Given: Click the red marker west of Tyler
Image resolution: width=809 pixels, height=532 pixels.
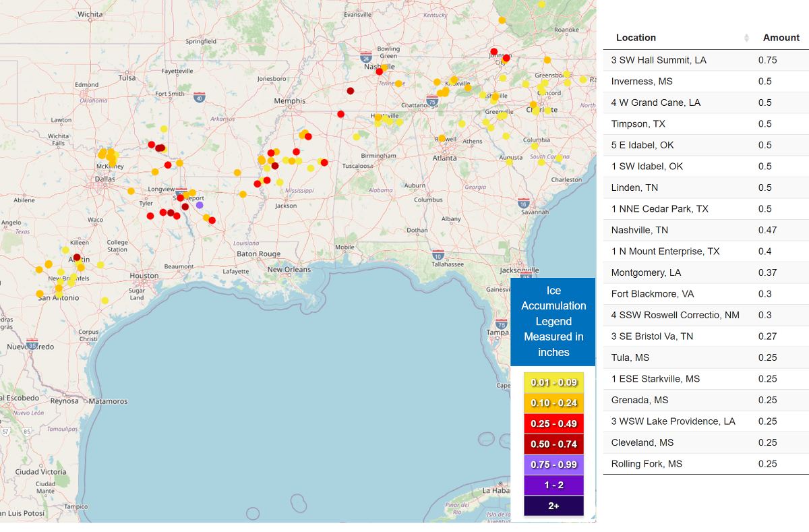Looking at the screenshot, I should [151, 216].
